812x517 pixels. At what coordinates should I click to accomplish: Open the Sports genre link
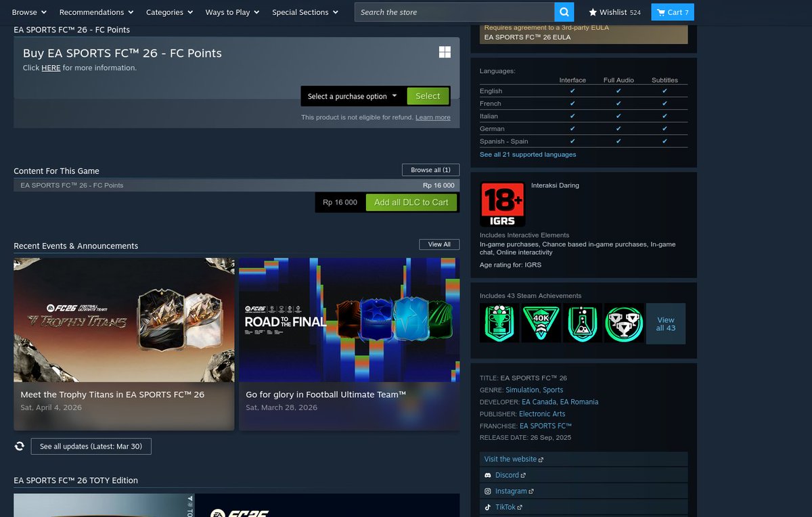[x=553, y=390]
